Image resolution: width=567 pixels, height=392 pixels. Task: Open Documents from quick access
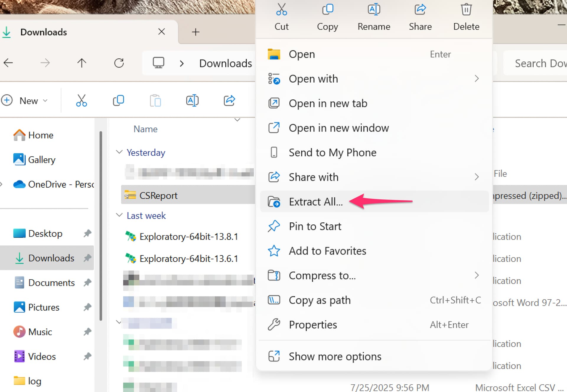pyautogui.click(x=44, y=283)
